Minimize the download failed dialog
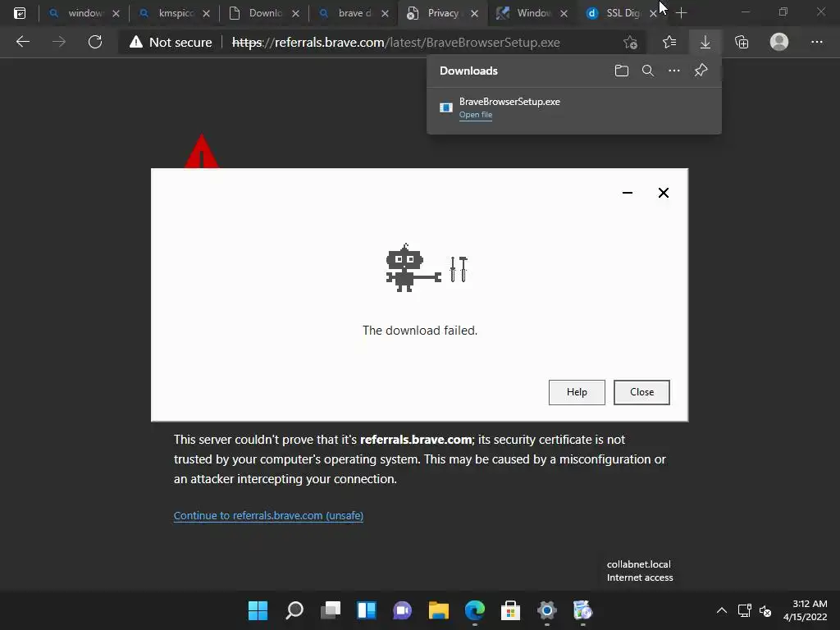 [628, 193]
